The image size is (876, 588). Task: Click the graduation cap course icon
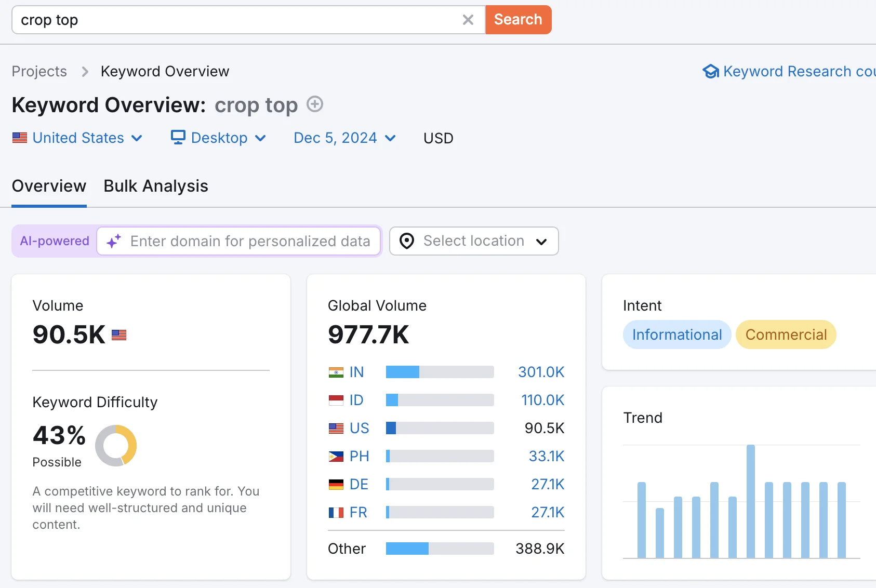tap(710, 71)
